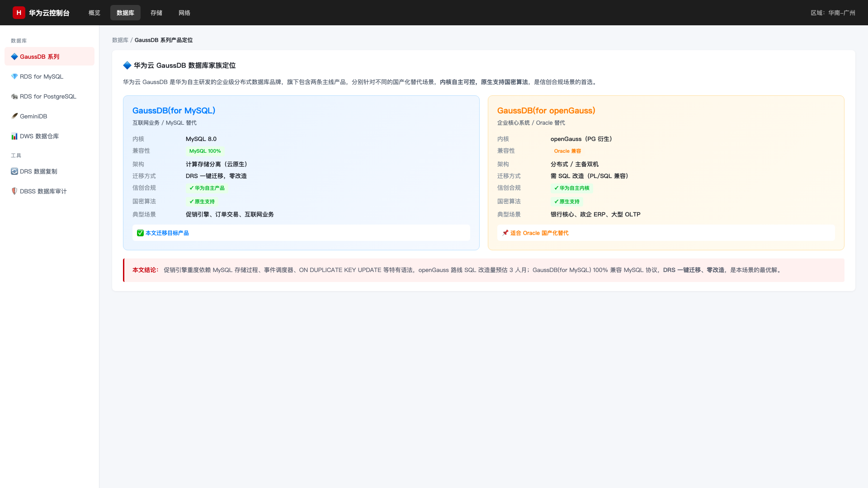Click 促销引擎、订单交易、互联网业务 text
The height and width of the screenshot is (488, 868).
[230, 215]
